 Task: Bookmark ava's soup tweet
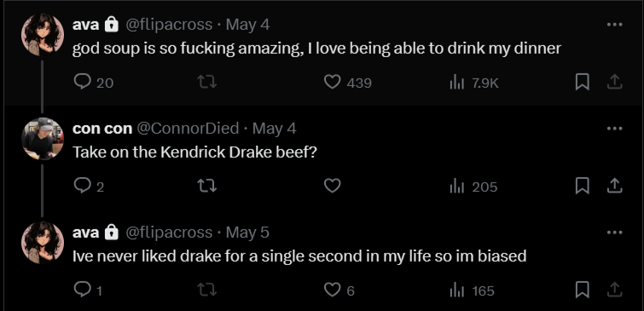click(x=582, y=82)
